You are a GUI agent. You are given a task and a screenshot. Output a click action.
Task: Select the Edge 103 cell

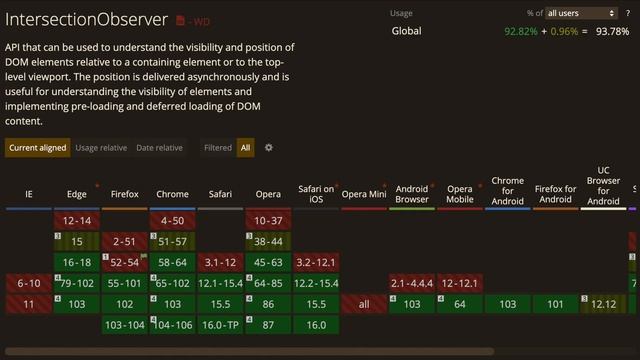[x=77, y=304]
